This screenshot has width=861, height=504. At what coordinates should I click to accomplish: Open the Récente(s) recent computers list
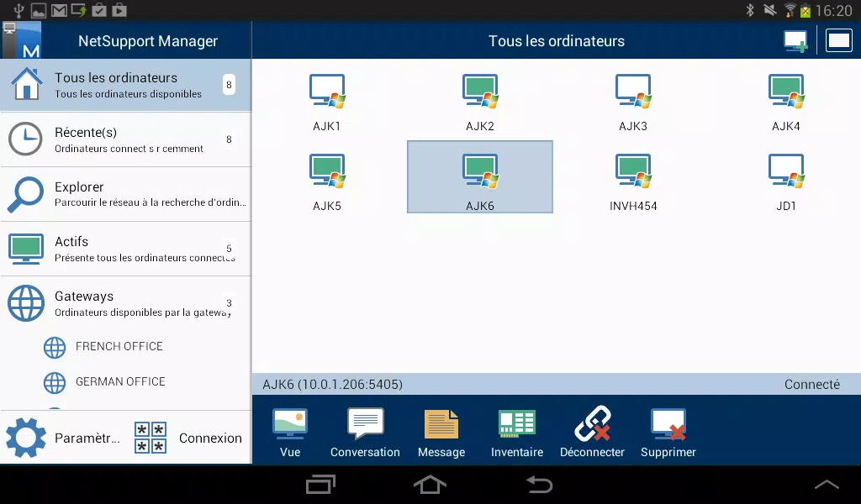[x=126, y=139]
